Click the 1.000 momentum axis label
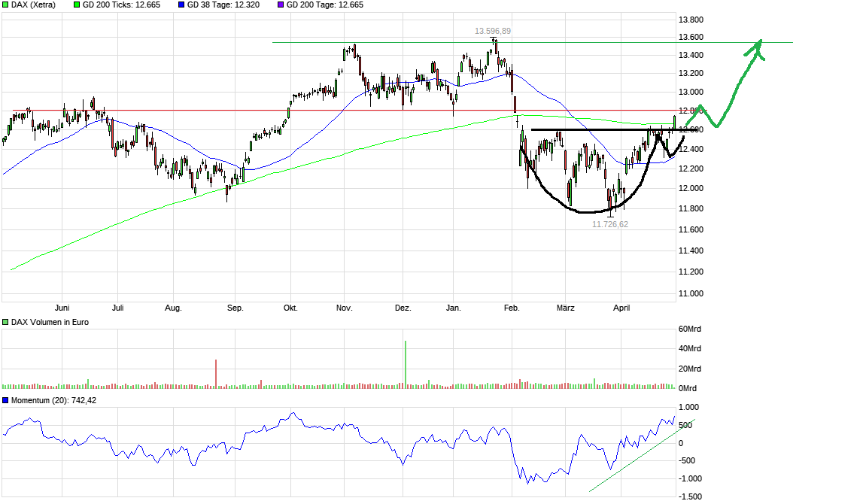866x504 pixels. [688, 408]
